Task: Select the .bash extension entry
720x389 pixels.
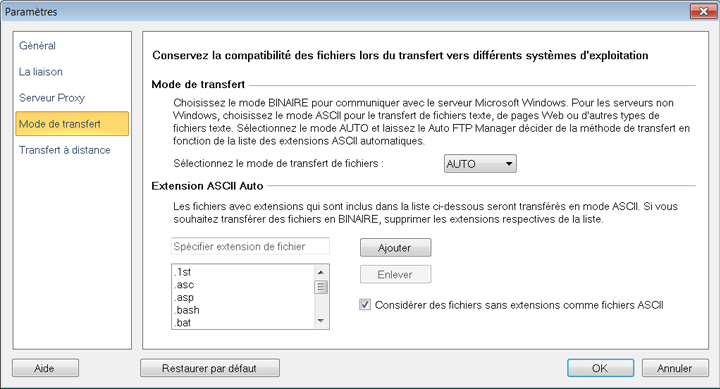Action: click(243, 310)
